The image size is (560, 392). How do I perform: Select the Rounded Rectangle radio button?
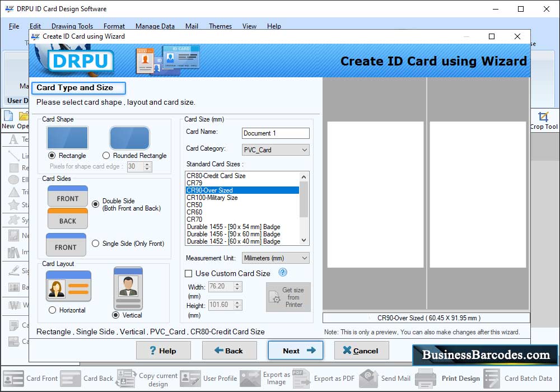pyautogui.click(x=106, y=155)
